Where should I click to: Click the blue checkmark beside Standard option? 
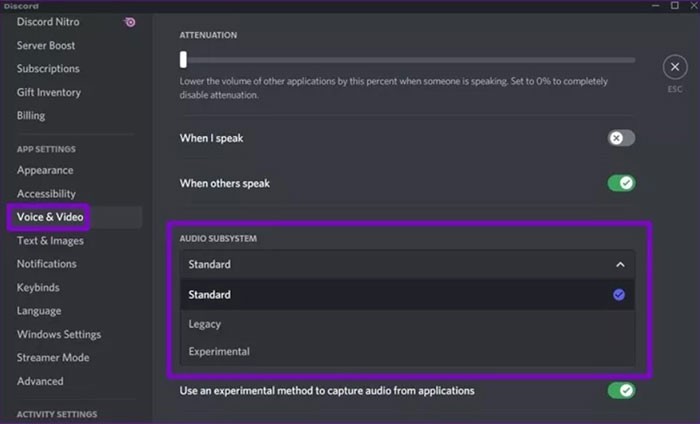619,295
